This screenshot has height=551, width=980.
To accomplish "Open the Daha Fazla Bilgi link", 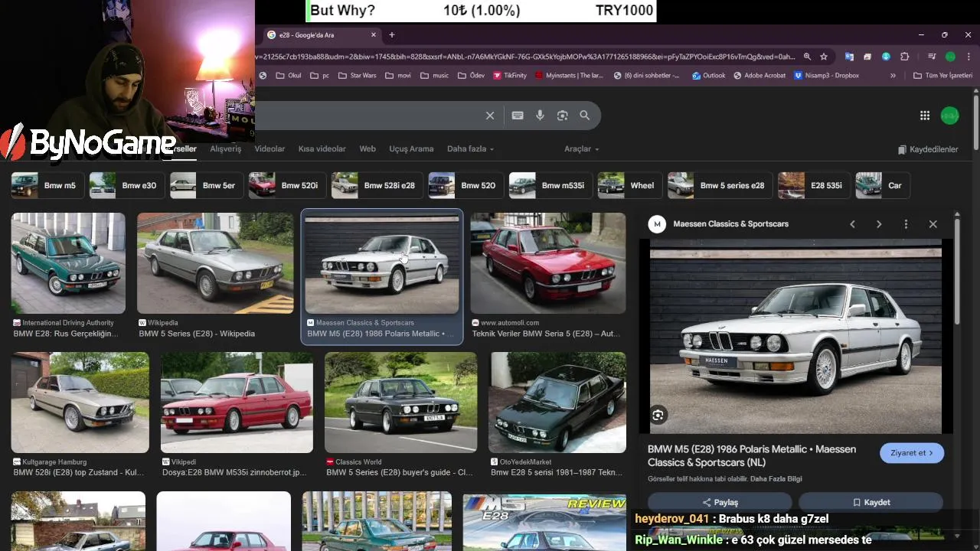I will (x=776, y=479).
